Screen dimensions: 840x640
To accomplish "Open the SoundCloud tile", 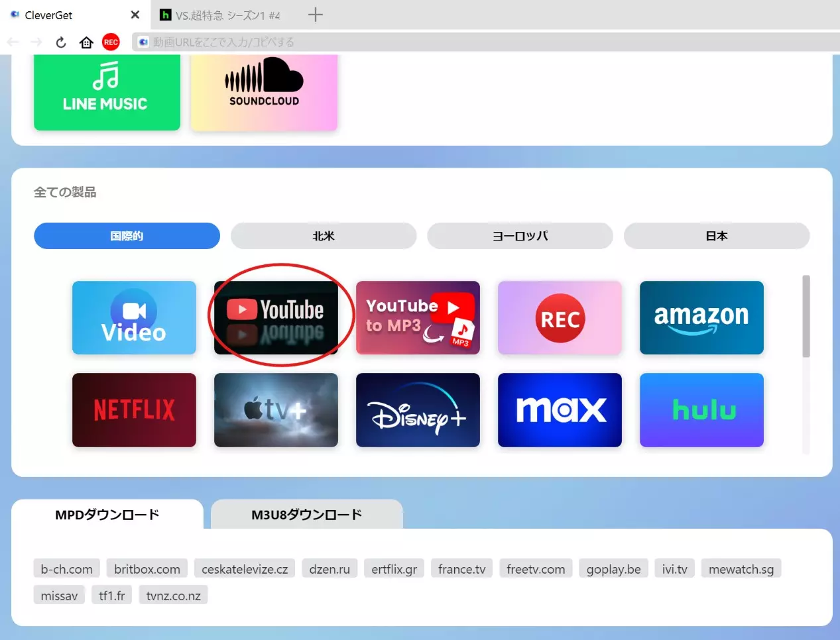I will (264, 92).
